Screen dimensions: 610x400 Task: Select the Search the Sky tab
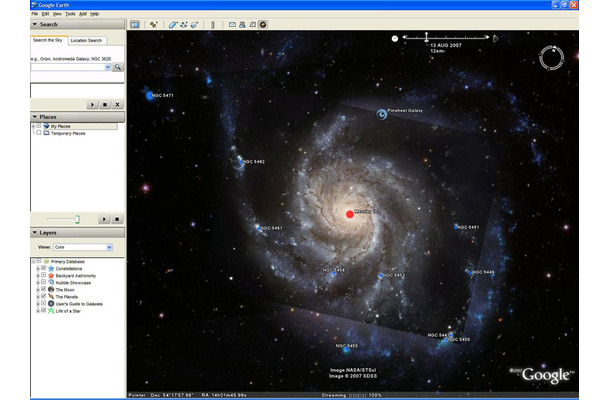pos(47,40)
